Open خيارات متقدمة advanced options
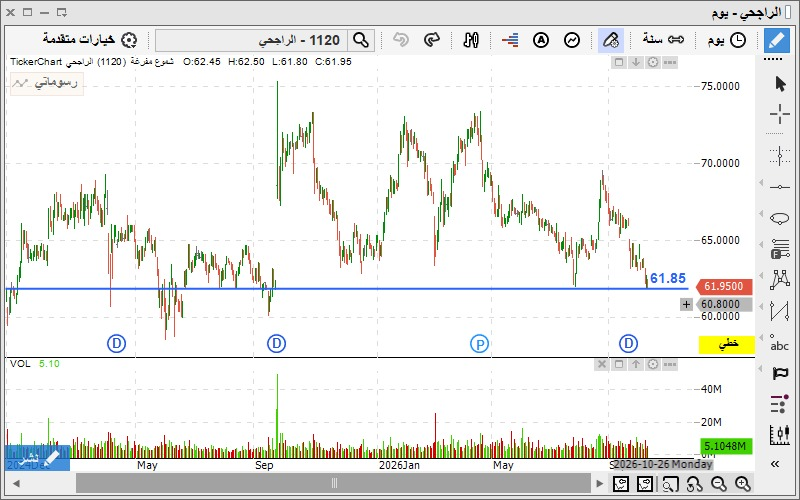The width and height of the screenshot is (800, 500). point(90,40)
